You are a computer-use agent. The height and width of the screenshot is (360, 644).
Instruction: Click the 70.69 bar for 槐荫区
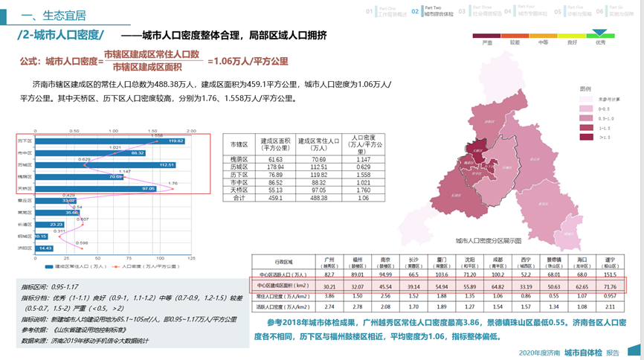pyautogui.click(x=80, y=177)
